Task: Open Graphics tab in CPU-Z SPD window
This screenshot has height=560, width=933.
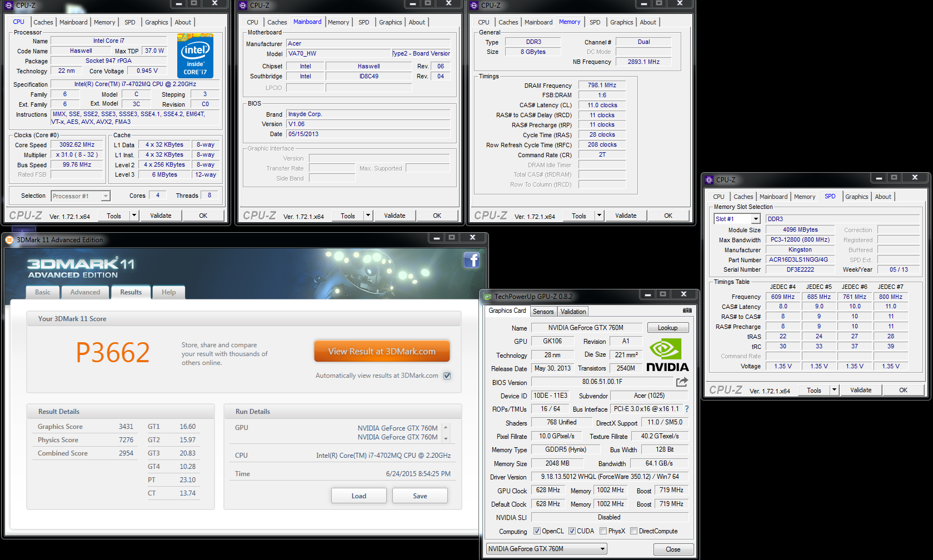Action: coord(857,197)
